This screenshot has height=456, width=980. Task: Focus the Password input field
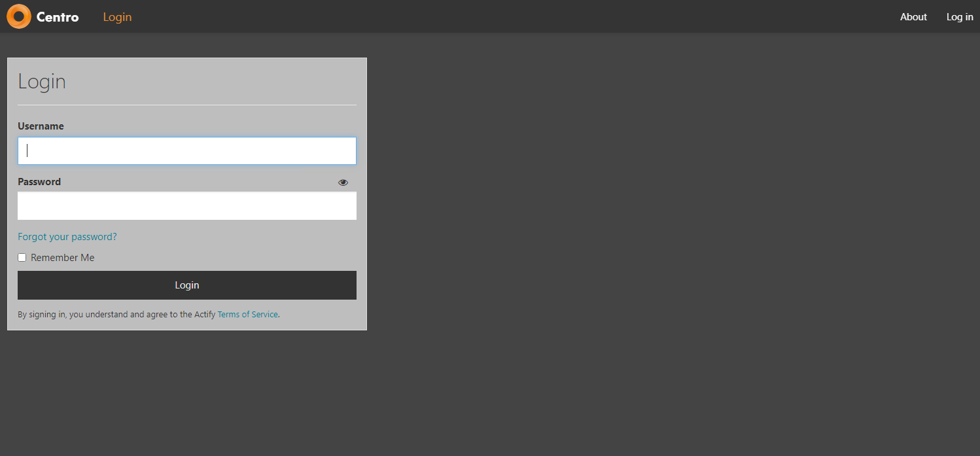tap(187, 206)
